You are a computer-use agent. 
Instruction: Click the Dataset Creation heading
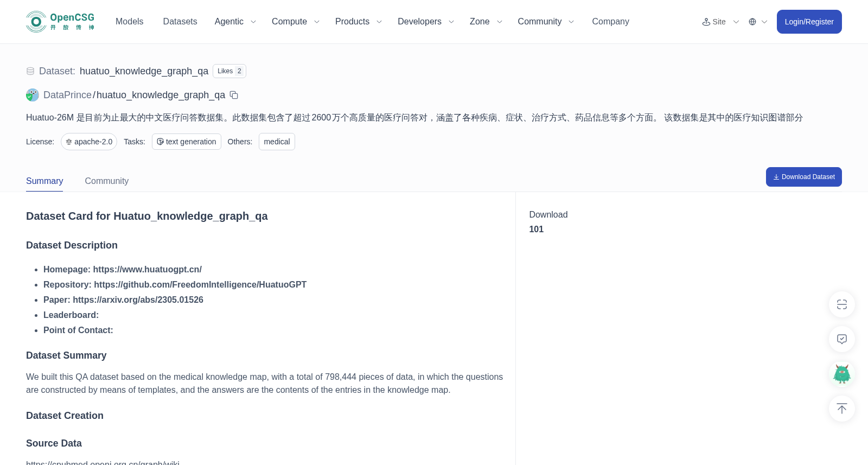coord(65,416)
